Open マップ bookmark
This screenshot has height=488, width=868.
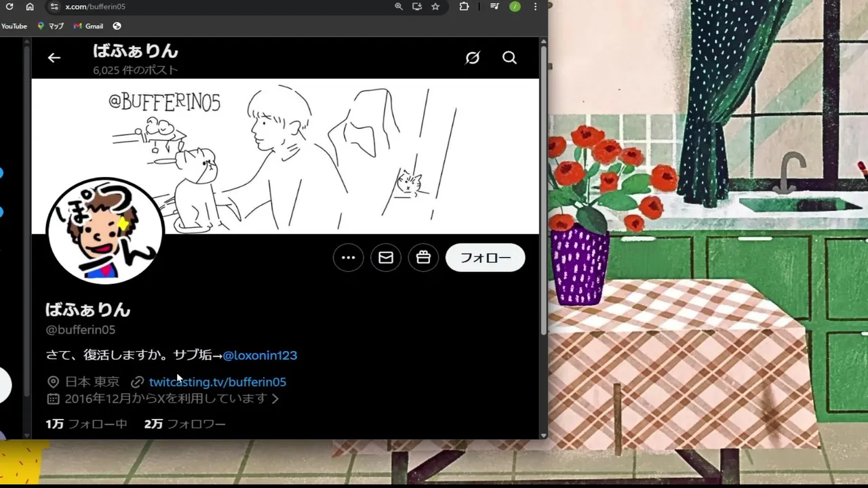click(50, 26)
